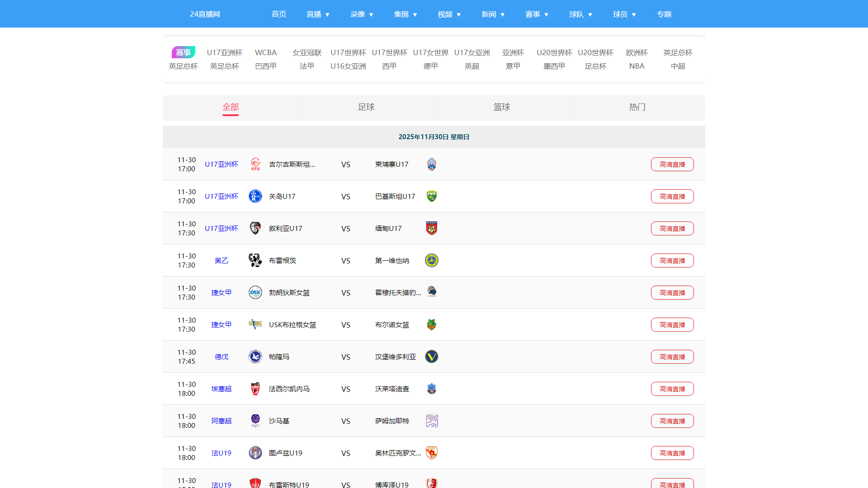The height and width of the screenshot is (488, 868).
Task: Switch to the 篮球 tab
Action: pyautogui.click(x=501, y=107)
